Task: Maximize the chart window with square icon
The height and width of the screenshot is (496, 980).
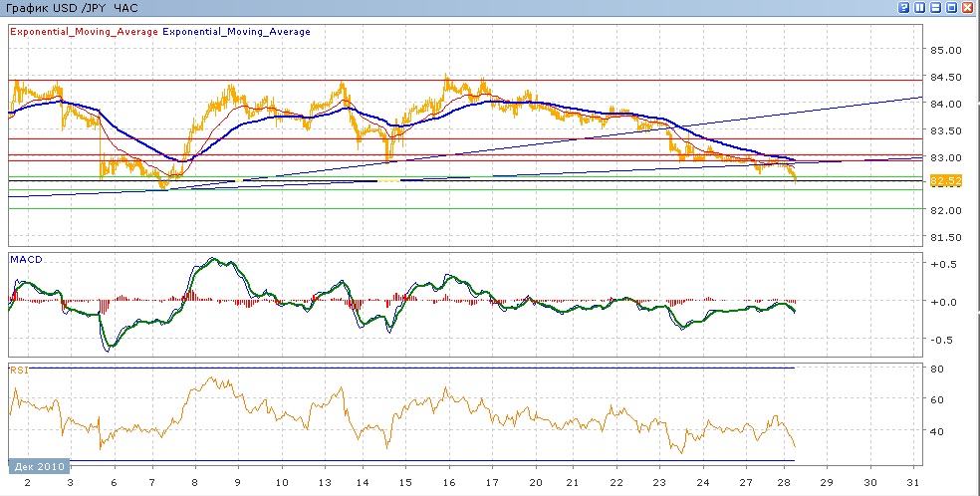Action: [952, 8]
